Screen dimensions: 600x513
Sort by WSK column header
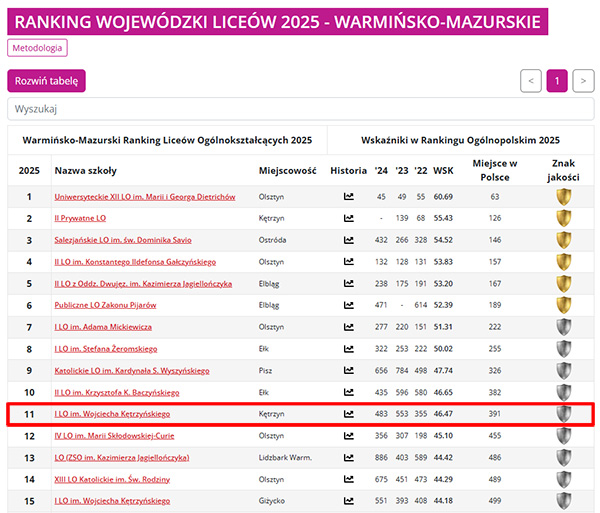(x=442, y=171)
